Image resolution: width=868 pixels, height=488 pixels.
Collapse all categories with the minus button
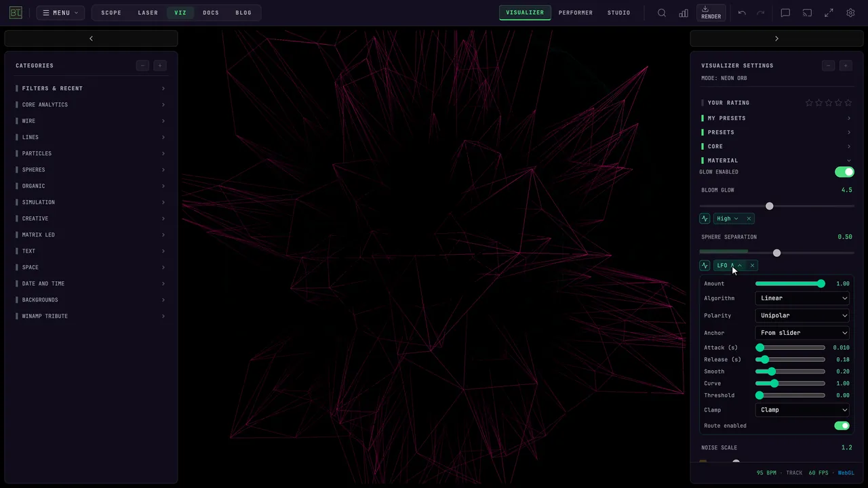pyautogui.click(x=142, y=66)
